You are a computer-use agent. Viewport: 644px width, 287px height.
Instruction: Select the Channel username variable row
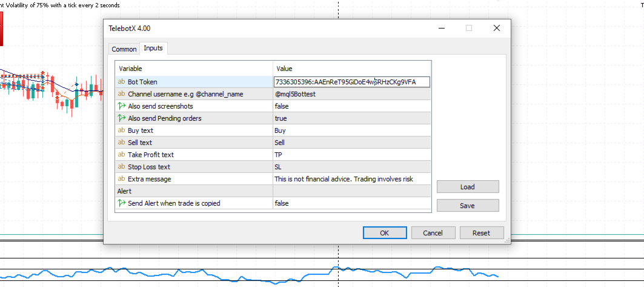(x=194, y=94)
